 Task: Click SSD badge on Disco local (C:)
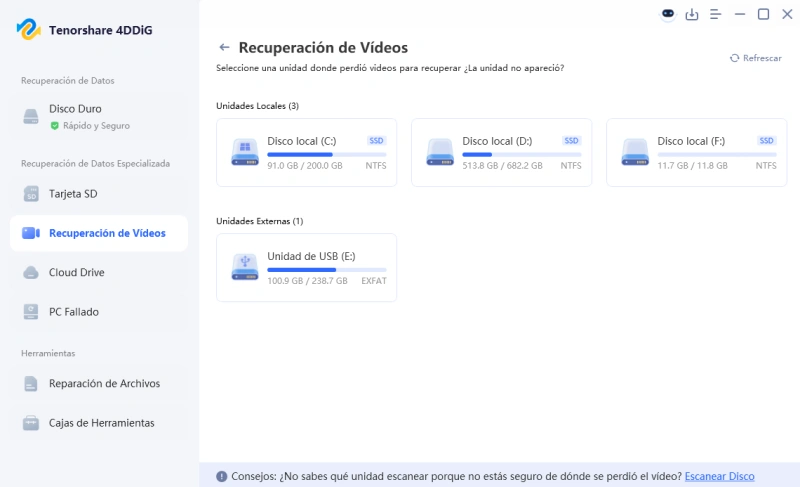pyautogui.click(x=376, y=141)
